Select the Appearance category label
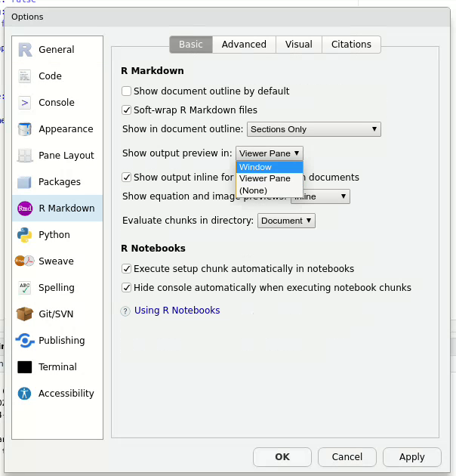Screen dimensions: 456x476 66,129
